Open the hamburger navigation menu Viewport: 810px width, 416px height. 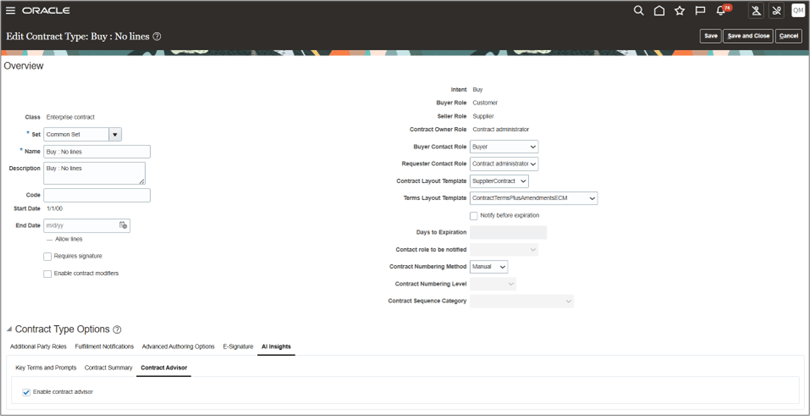(10, 10)
